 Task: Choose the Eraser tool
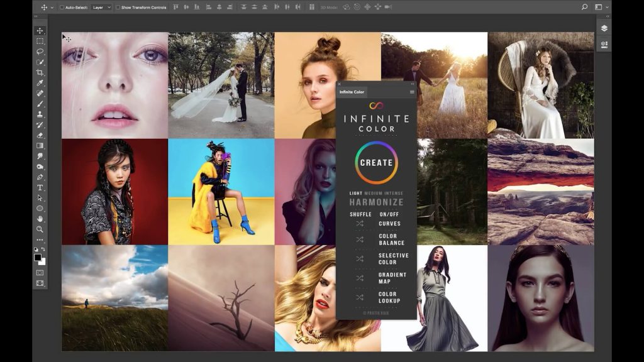click(40, 135)
